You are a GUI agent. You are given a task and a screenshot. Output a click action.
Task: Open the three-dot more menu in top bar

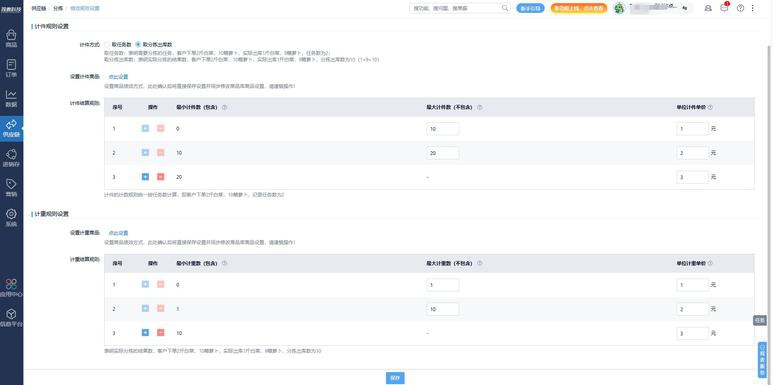[x=752, y=8]
